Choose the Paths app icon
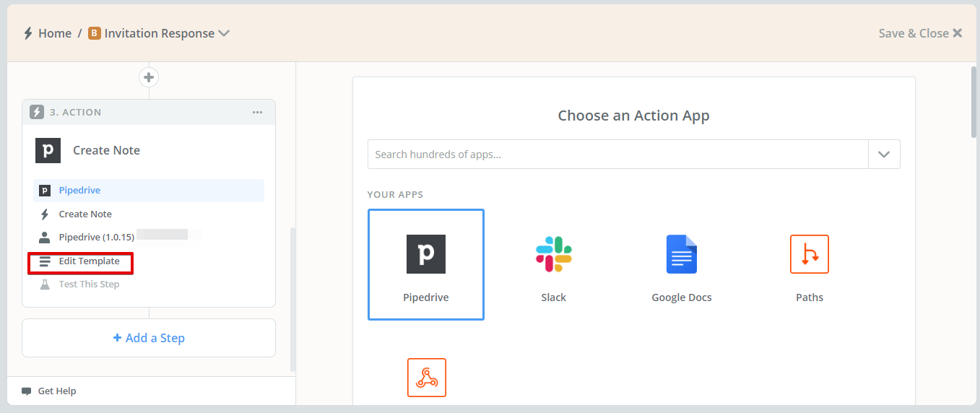This screenshot has height=413, width=980. pos(810,254)
